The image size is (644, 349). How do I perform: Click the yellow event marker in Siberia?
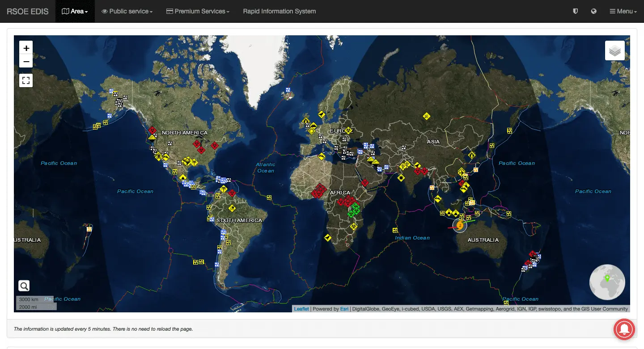coord(427,116)
